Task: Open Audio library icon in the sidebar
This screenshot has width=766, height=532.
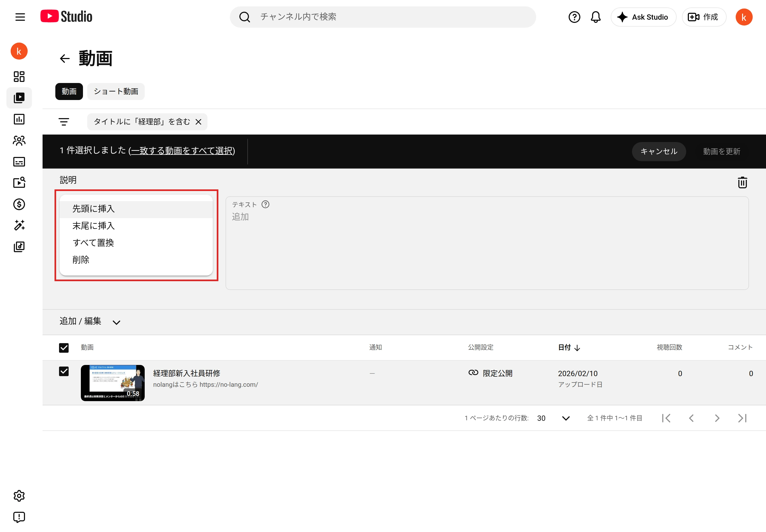Action: point(19,247)
